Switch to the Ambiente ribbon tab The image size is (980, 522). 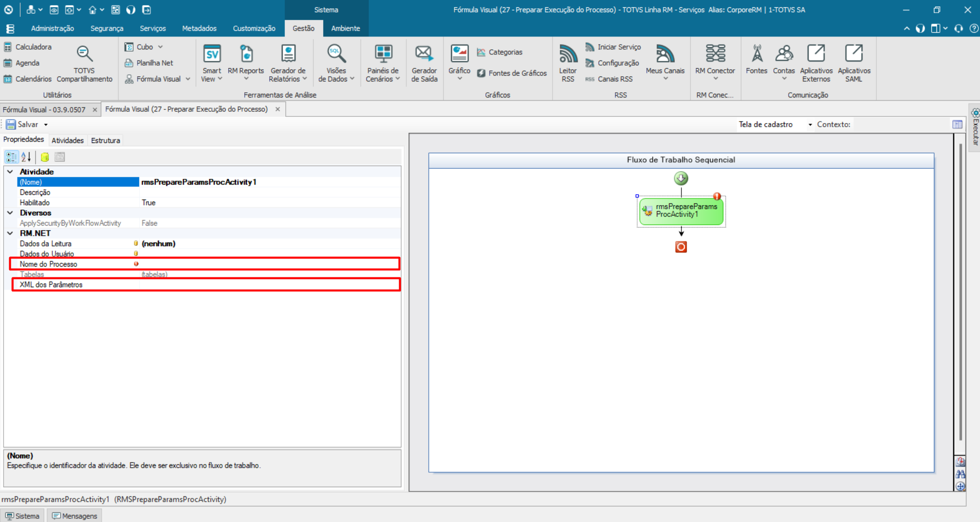345,28
